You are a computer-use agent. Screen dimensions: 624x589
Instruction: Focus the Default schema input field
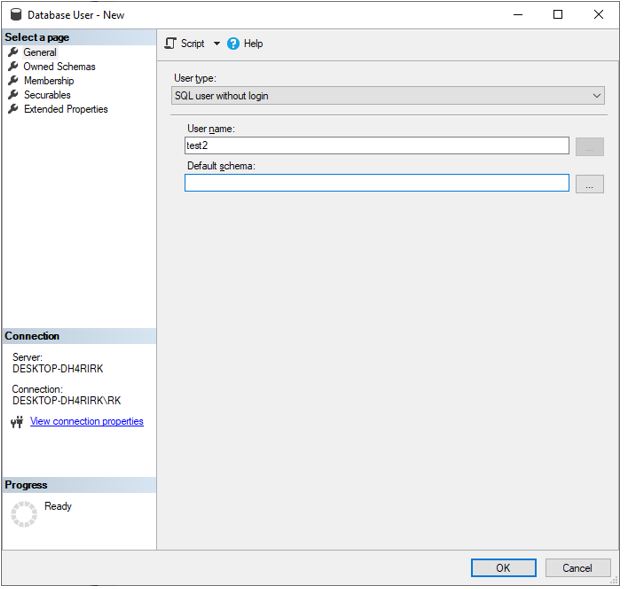[376, 184]
